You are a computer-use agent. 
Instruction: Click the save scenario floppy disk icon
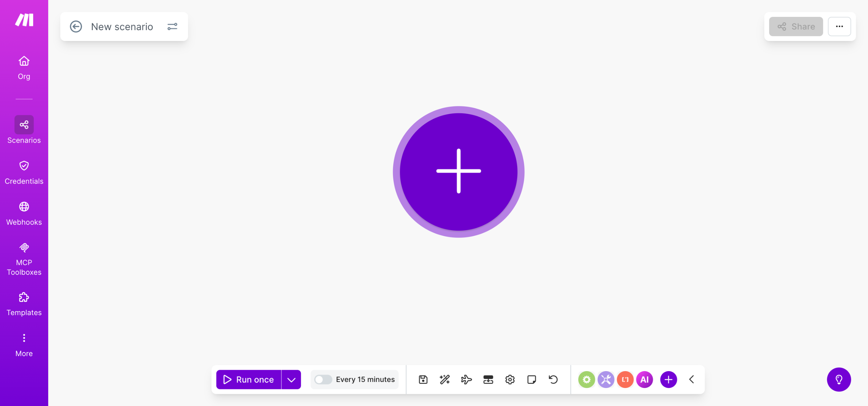[423, 379]
